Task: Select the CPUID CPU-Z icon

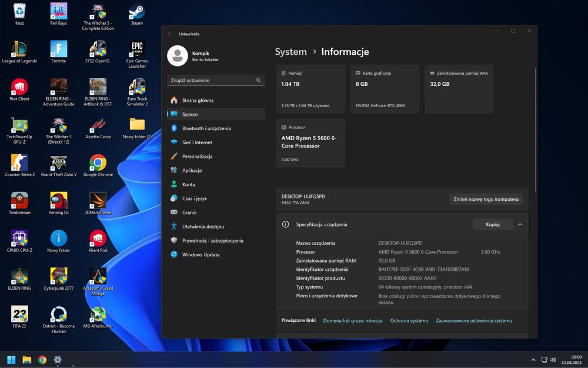Action: (x=19, y=241)
